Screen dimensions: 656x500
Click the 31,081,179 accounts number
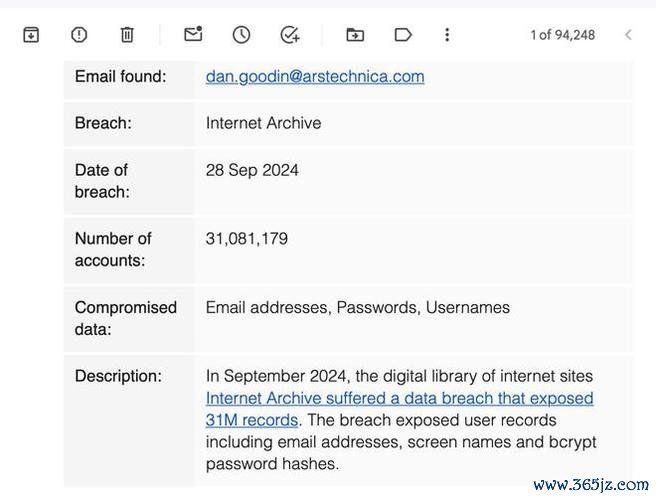pyautogui.click(x=247, y=239)
